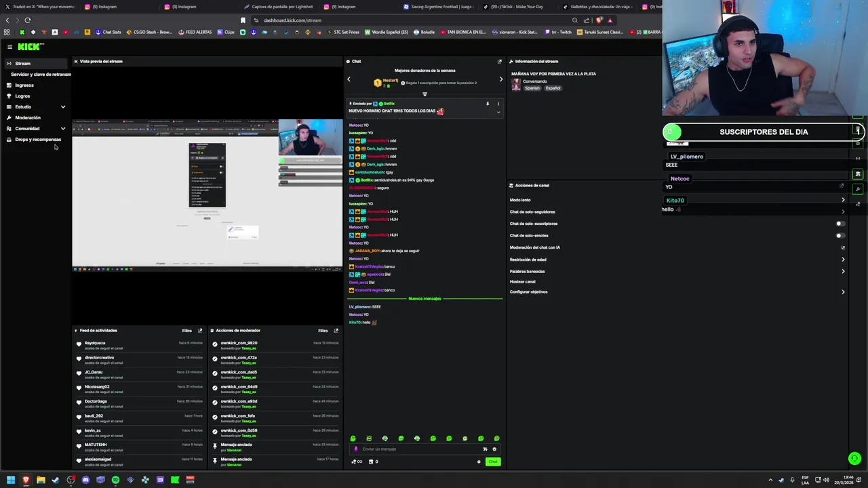Screen dimensions: 868x488
Task: Select DoctorGaga follow entry
Action: coord(139,404)
